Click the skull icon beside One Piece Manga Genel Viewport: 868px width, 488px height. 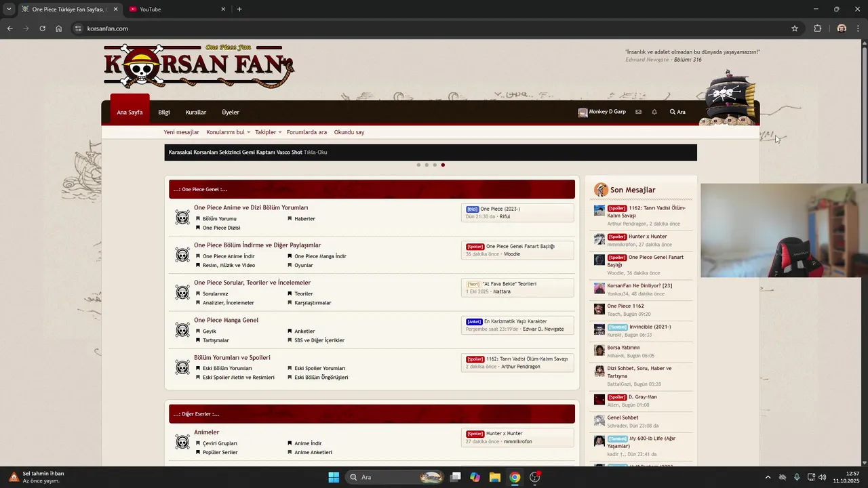(182, 330)
